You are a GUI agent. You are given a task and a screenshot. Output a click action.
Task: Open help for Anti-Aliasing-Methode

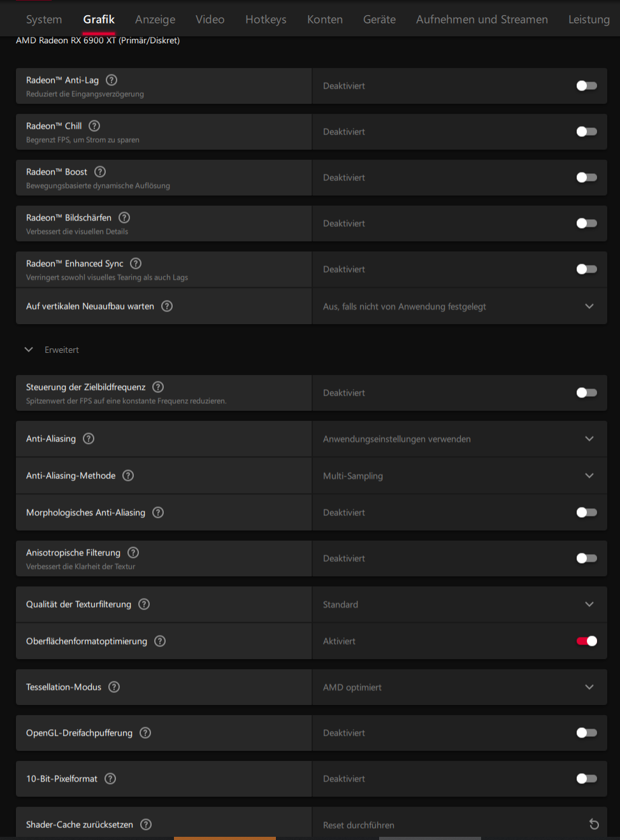[128, 476]
